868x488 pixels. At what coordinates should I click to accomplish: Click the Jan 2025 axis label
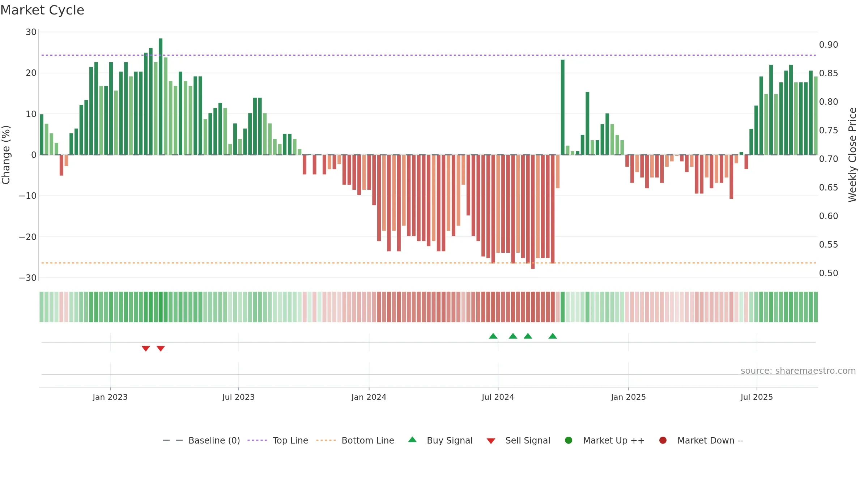pyautogui.click(x=628, y=397)
